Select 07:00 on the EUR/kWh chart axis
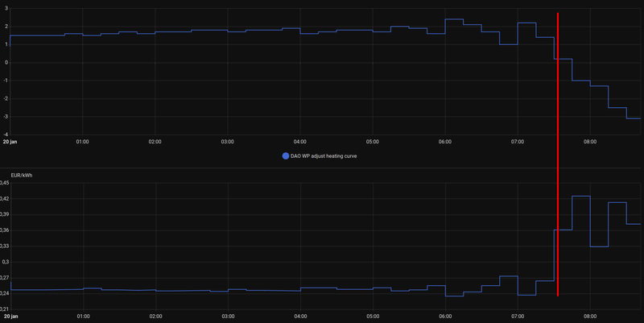 click(518, 317)
